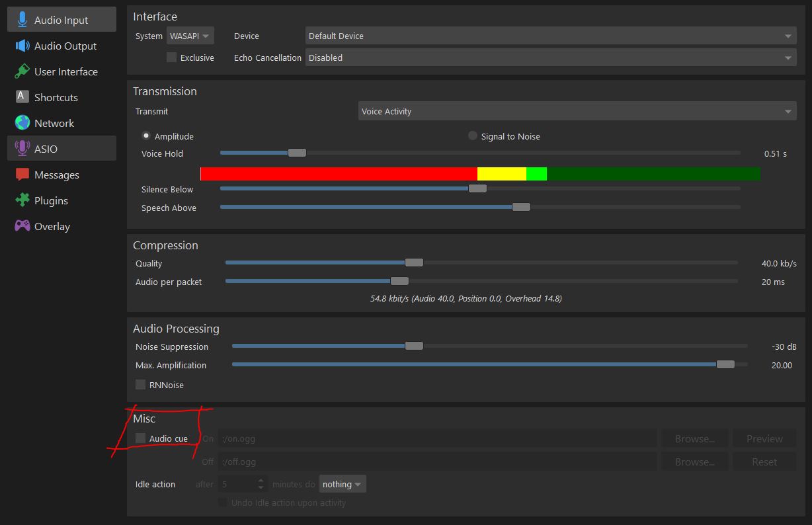Click the Audio per packet slider handle
The width and height of the screenshot is (812, 525).
[x=399, y=281]
